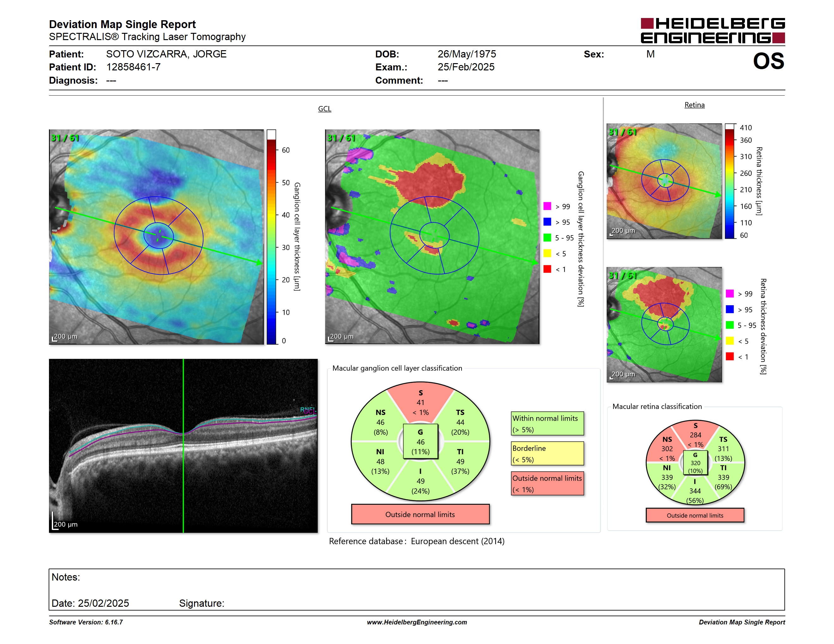Viewport: 834px width, 644px height.
Task: Click the RNFL layer label on B-scan
Action: point(307,409)
